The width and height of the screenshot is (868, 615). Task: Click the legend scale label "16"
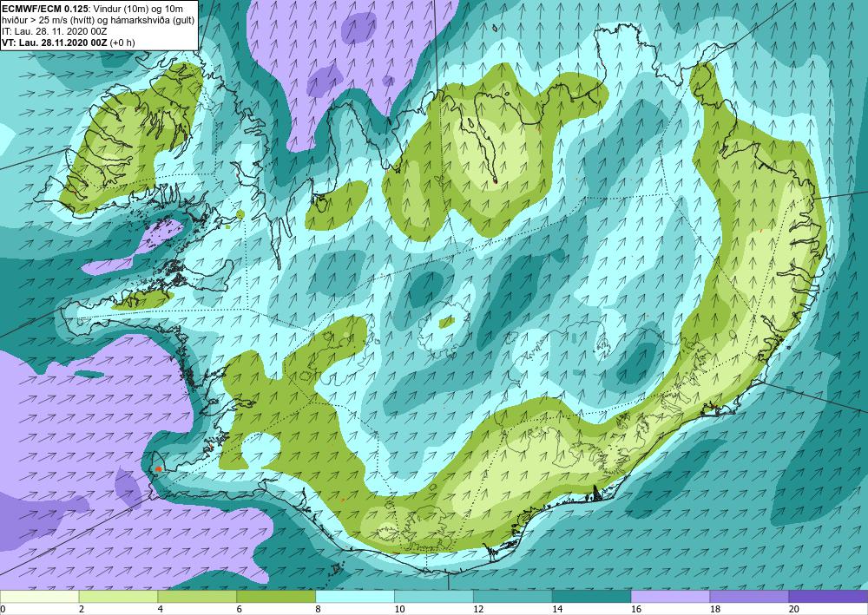pyautogui.click(x=636, y=609)
